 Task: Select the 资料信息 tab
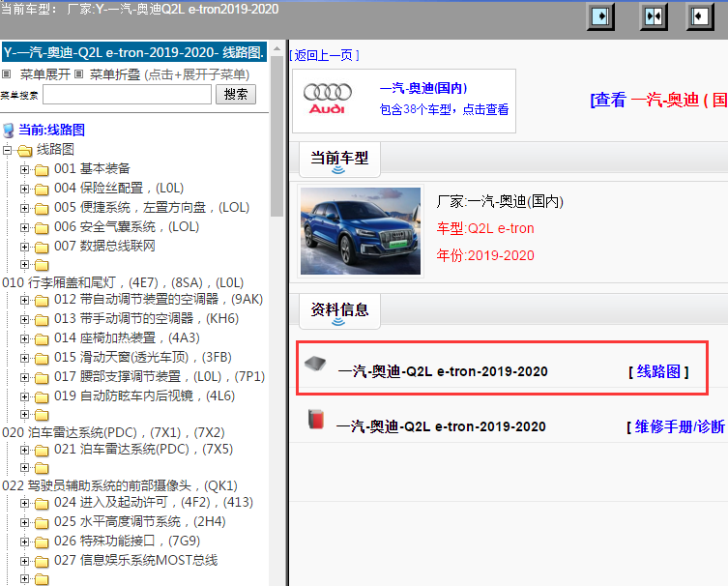click(x=339, y=310)
